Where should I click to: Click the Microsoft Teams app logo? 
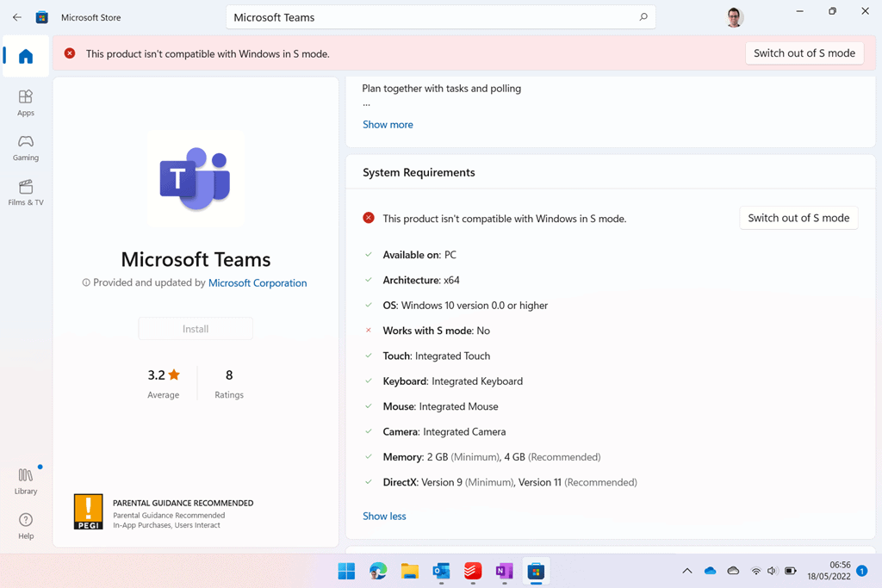(196, 179)
